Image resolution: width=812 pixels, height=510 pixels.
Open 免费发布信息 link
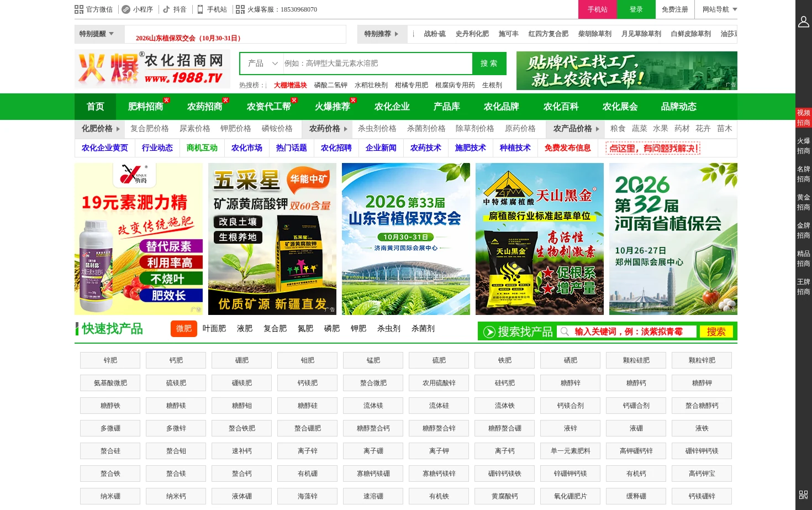(x=568, y=148)
